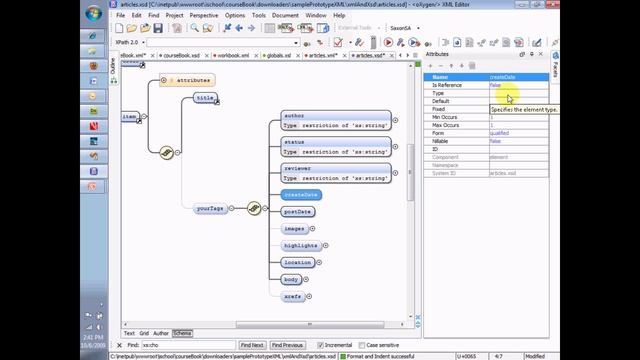The width and height of the screenshot is (640, 360).
Task: Navigate back with blue left arrow
Action: pos(239,28)
